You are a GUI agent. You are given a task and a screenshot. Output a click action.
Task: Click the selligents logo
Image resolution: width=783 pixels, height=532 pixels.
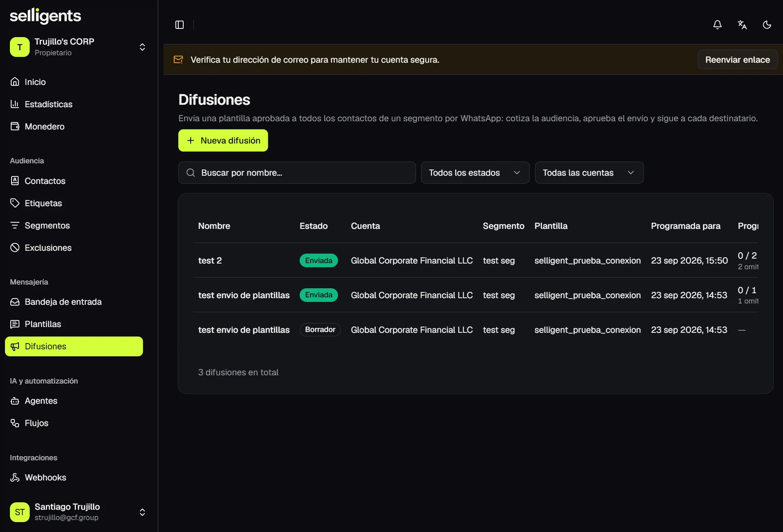tap(45, 16)
